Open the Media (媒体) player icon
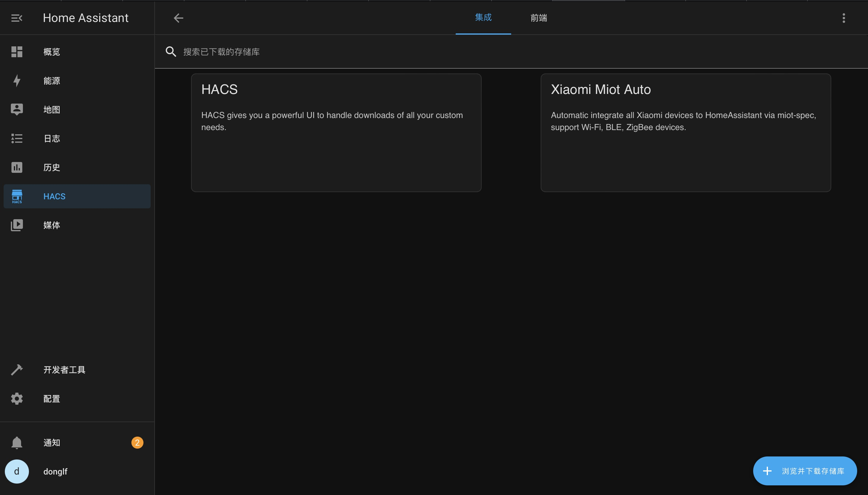The image size is (868, 495). tap(17, 225)
